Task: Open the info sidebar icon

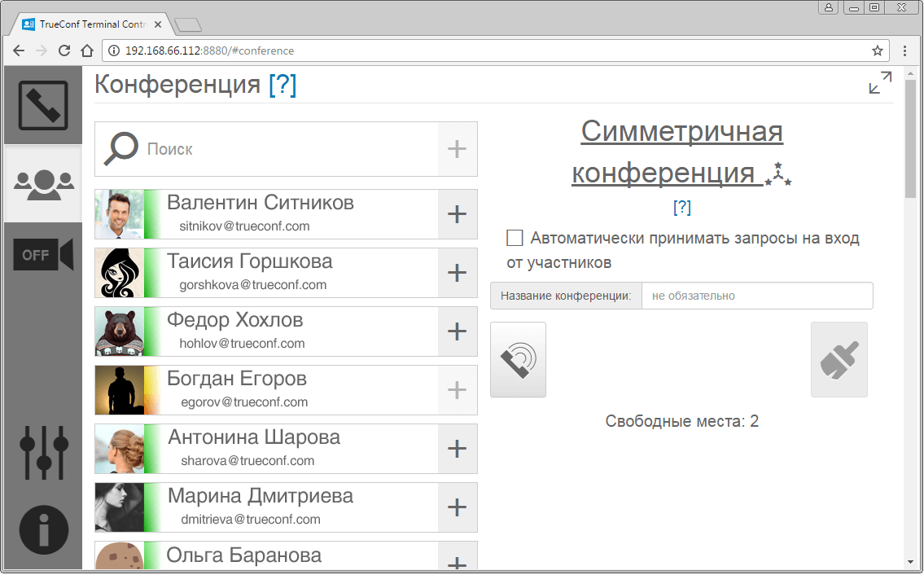Action: 43,529
